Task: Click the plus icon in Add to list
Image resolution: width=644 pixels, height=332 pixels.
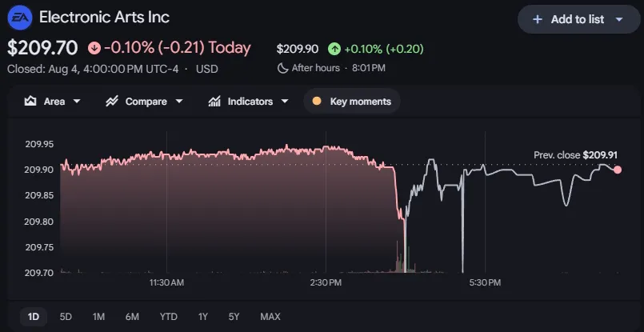Action: 538,19
